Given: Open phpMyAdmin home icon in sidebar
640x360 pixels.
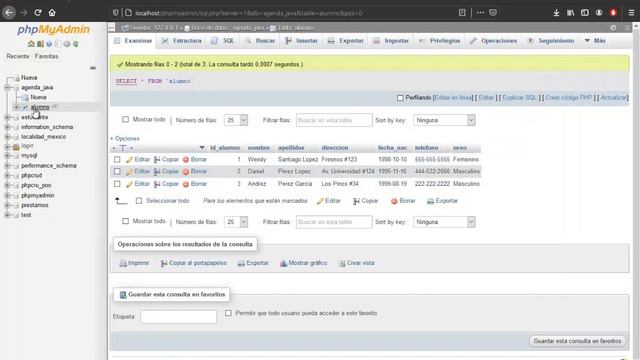Looking at the screenshot, I should [31, 44].
